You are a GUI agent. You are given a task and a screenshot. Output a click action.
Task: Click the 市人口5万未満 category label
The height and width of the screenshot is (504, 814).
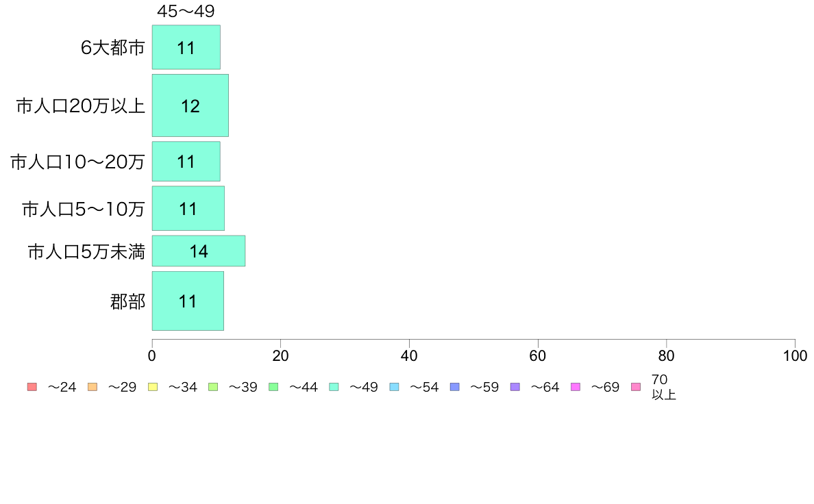[x=86, y=252]
